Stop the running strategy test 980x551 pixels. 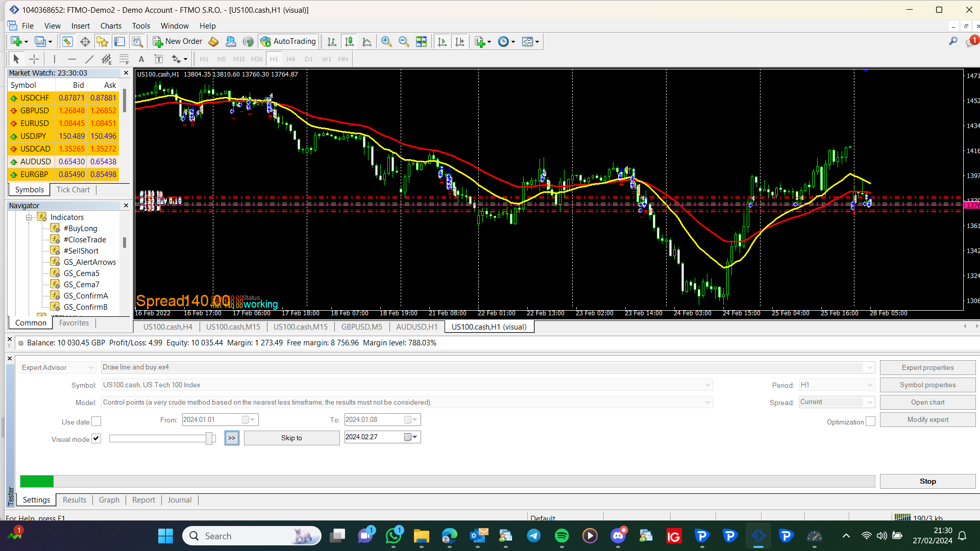click(927, 482)
